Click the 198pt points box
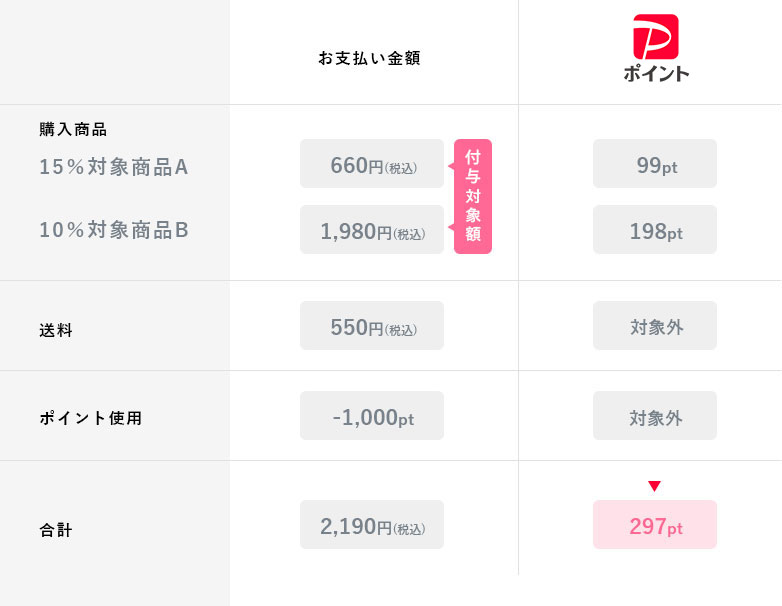Image resolution: width=782 pixels, height=606 pixels. 655,230
